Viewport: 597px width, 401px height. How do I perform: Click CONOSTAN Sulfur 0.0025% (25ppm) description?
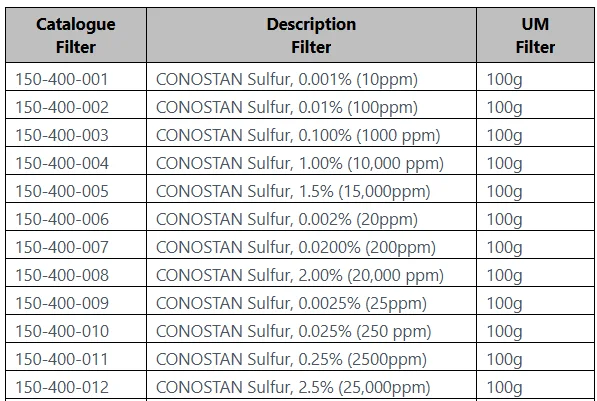pos(291,304)
